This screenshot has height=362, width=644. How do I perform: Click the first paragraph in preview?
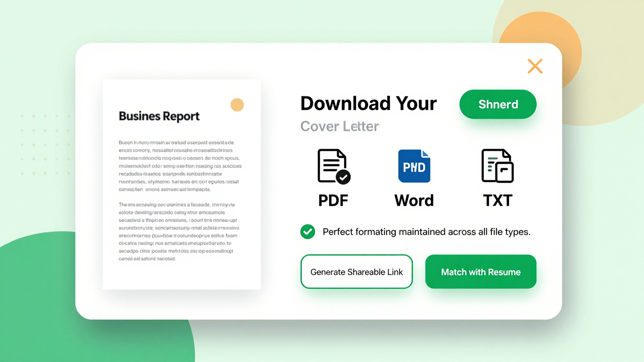click(180, 166)
